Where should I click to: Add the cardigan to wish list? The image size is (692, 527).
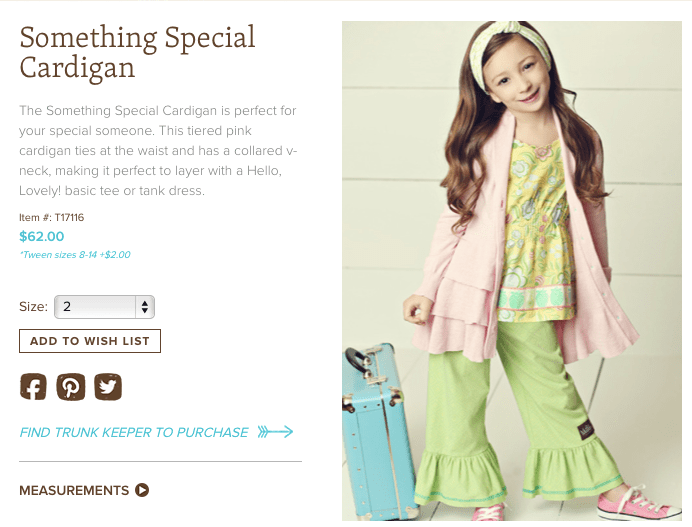[x=90, y=341]
